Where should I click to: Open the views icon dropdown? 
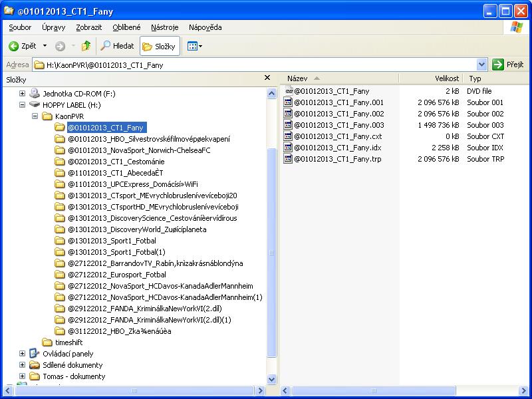[195, 46]
